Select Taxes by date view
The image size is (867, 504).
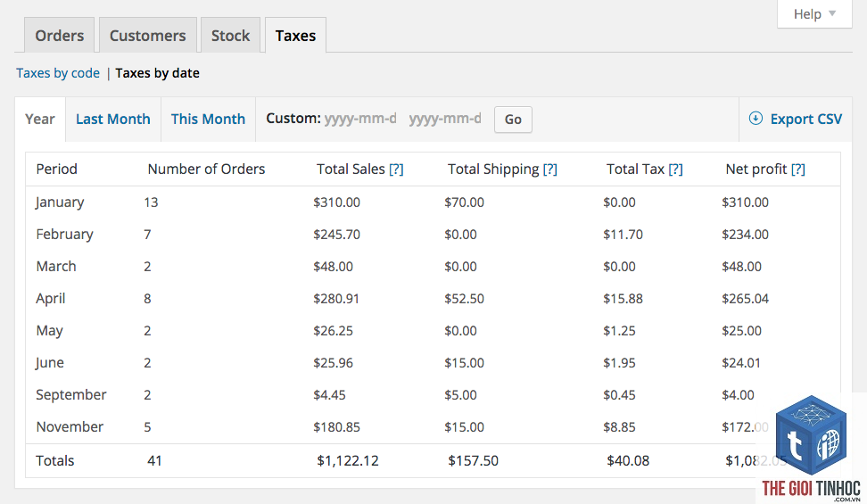(158, 73)
